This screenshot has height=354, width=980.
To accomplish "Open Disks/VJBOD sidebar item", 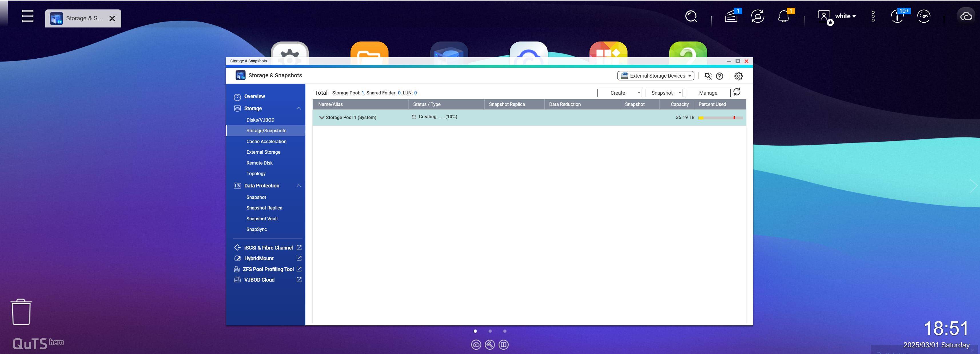I will [260, 120].
